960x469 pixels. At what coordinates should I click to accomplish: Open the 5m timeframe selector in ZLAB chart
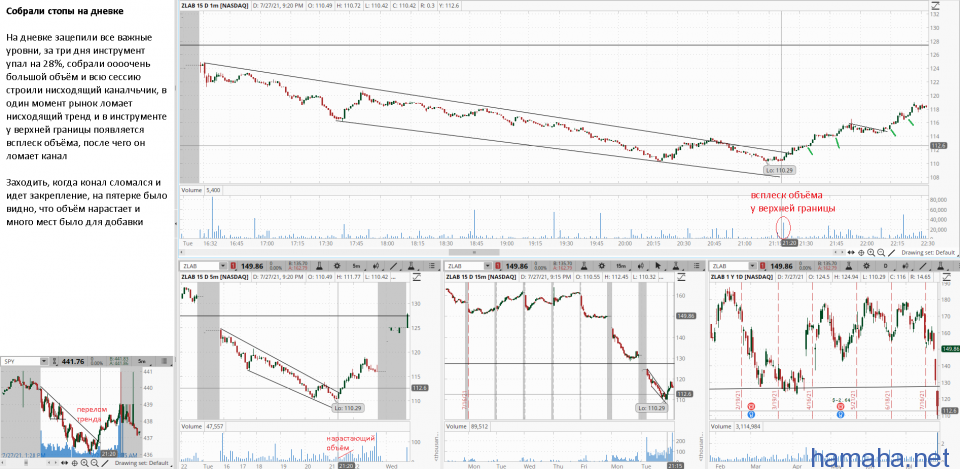point(356,266)
